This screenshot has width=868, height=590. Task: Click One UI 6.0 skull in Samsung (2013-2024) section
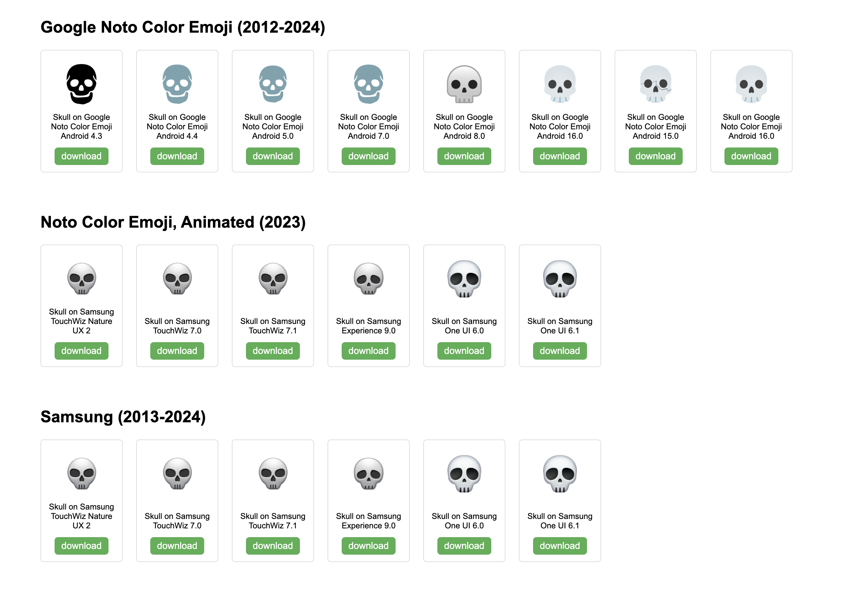tap(464, 473)
